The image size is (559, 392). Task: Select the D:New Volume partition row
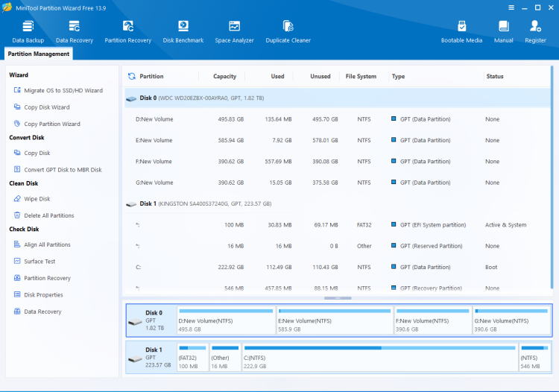point(337,119)
